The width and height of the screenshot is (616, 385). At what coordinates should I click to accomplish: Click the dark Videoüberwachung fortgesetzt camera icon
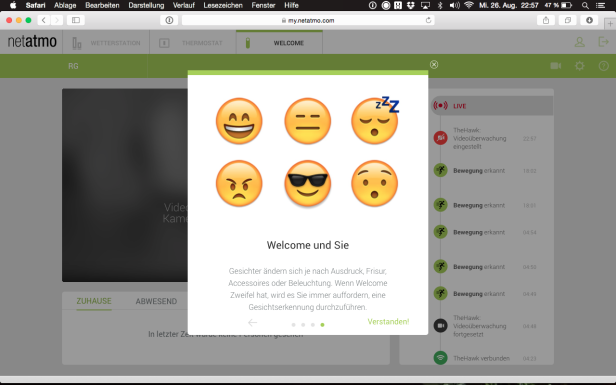(440, 326)
